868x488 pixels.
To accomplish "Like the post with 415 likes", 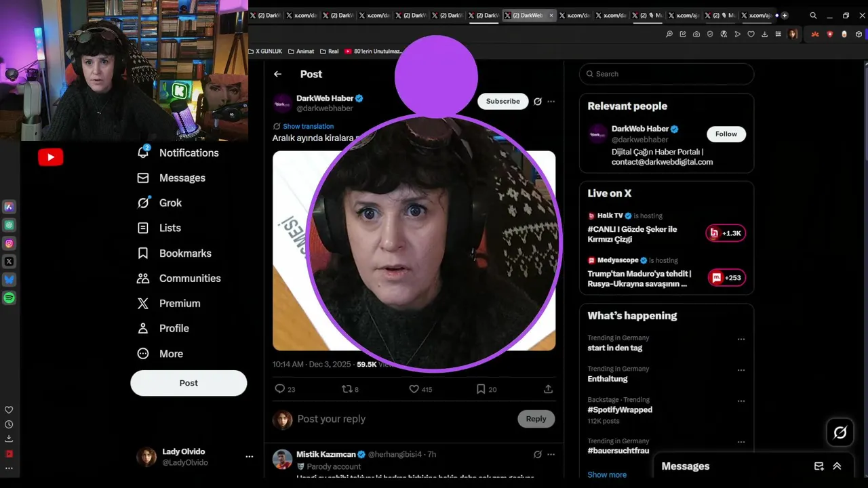I will click(x=420, y=389).
